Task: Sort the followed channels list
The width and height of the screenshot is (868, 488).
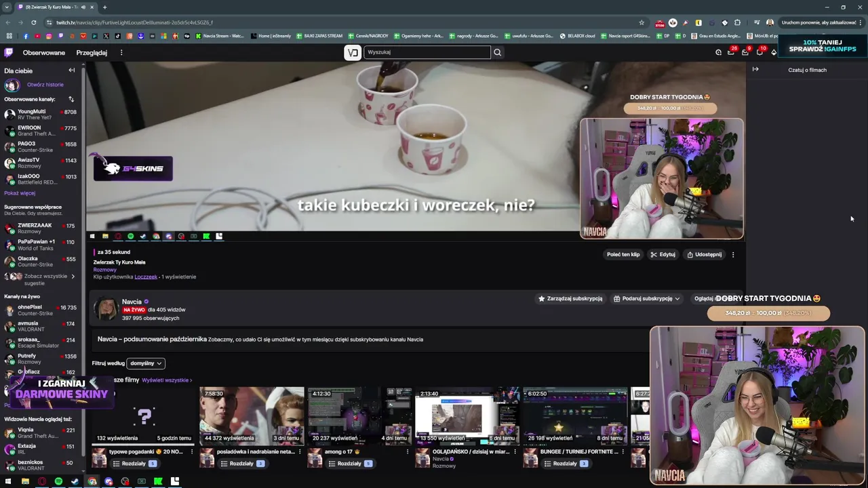Action: click(x=71, y=99)
